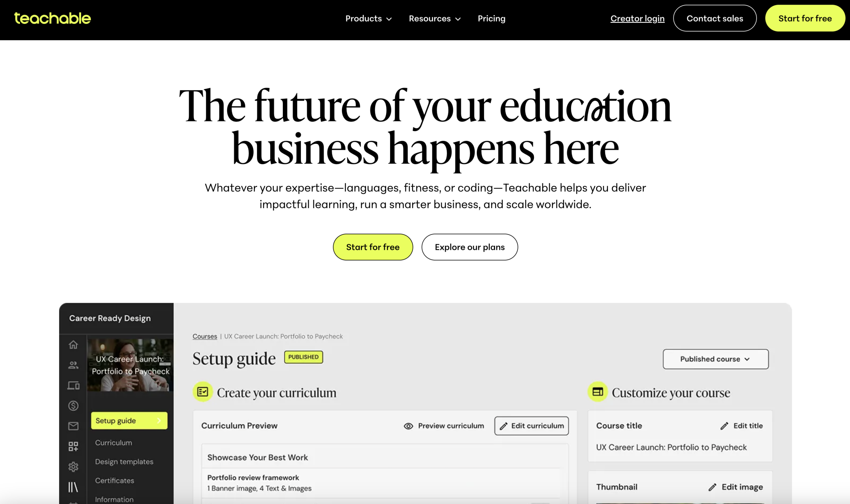Open the apps grid-plus icon
Viewport: 850px width, 504px height.
(x=73, y=446)
